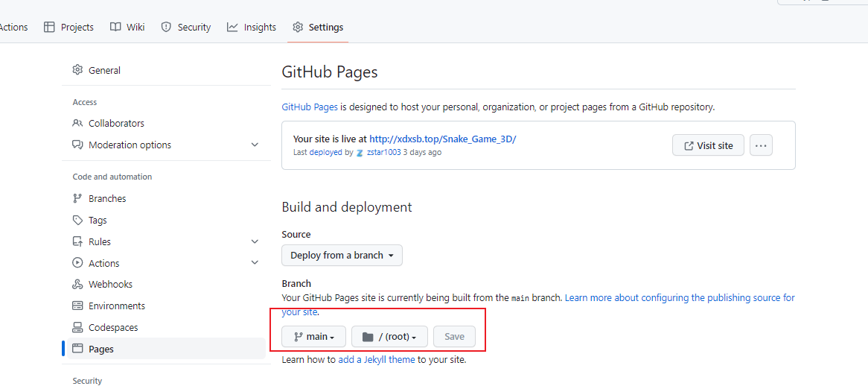Viewport: 868px width, 386px height.
Task: Click the Moderation options comment icon
Action: (77, 145)
